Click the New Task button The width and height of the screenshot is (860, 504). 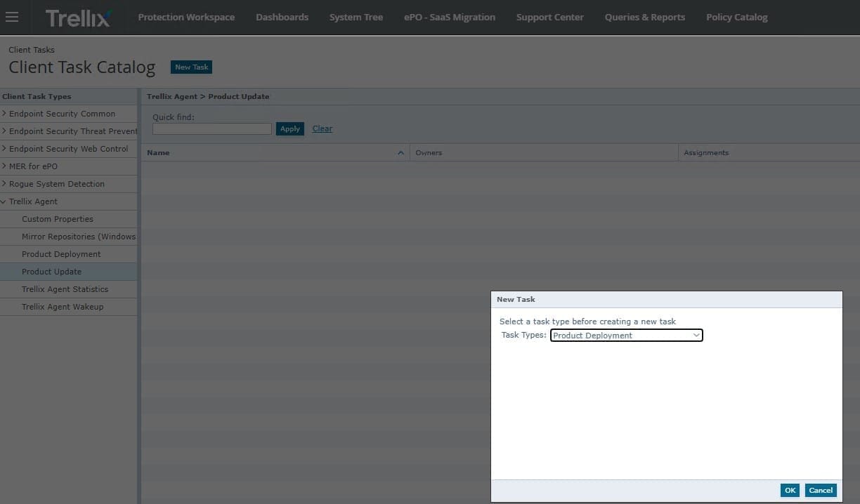(x=192, y=67)
